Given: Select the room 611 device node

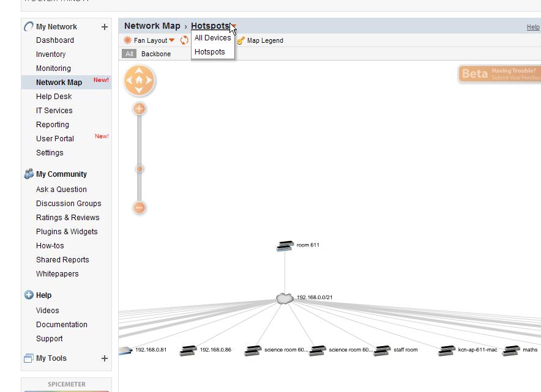Looking at the screenshot, I should (x=283, y=245).
